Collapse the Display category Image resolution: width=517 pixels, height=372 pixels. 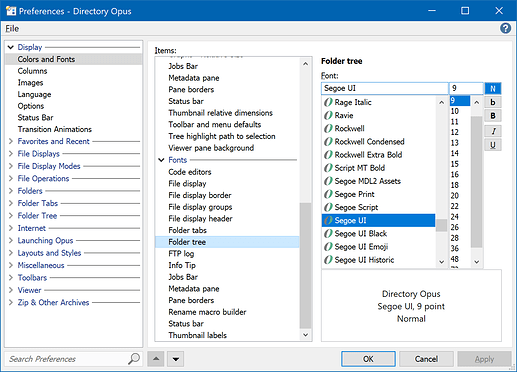pos(11,47)
